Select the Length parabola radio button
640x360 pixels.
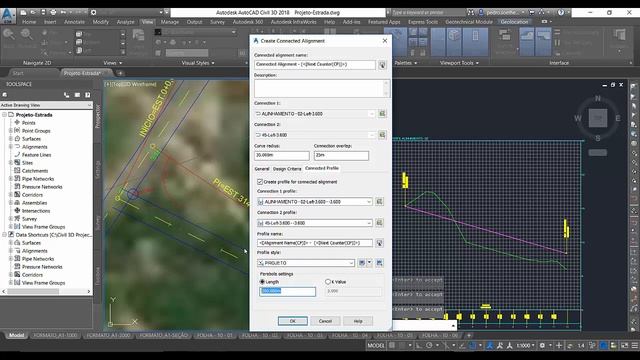click(262, 282)
